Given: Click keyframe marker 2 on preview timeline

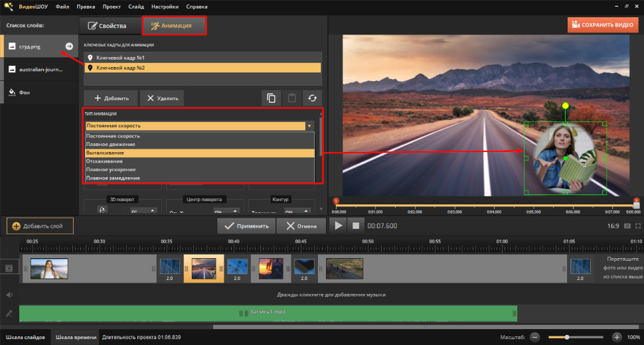Looking at the screenshot, I should coord(636,201).
